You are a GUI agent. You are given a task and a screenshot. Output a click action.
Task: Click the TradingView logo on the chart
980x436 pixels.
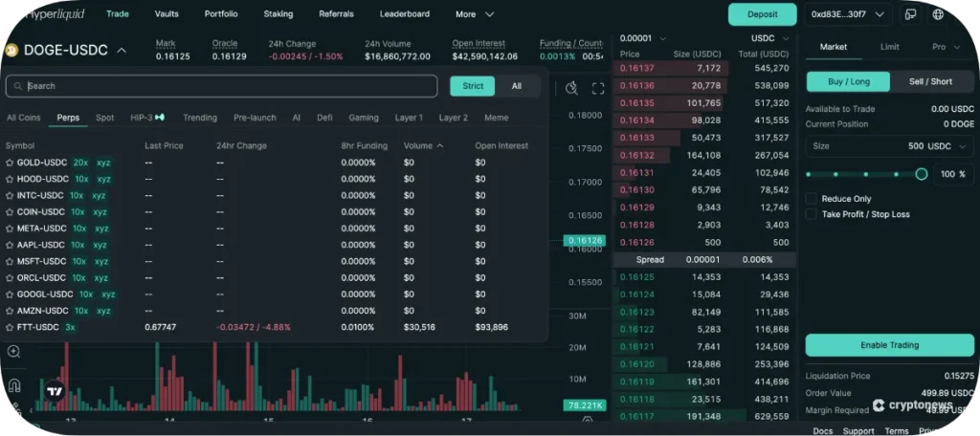56,391
